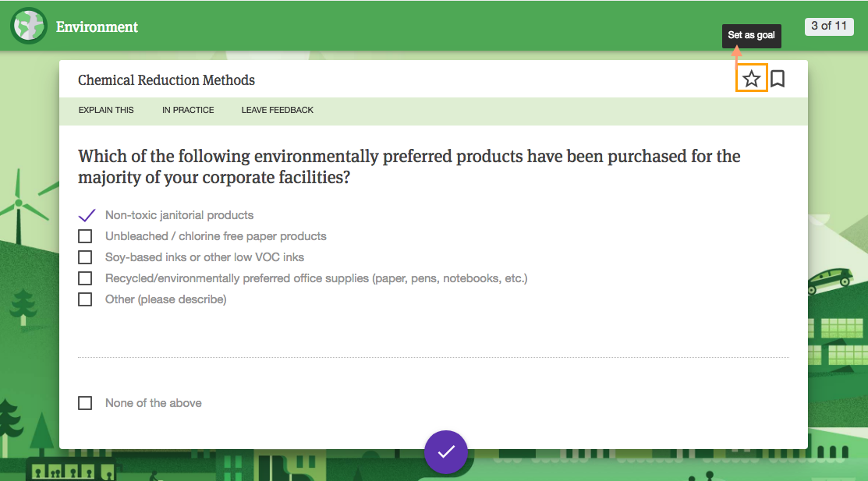Bookmark this question with the bookmark icon

pyautogui.click(x=778, y=79)
